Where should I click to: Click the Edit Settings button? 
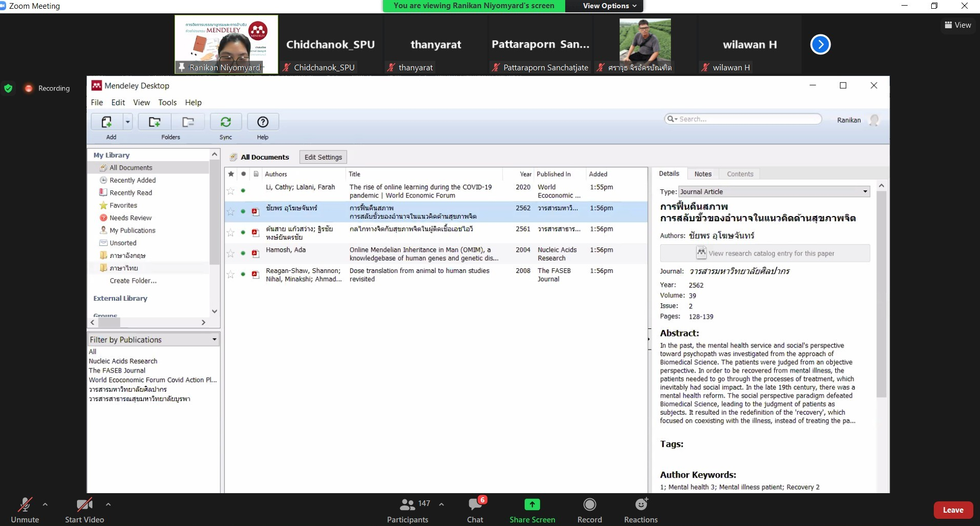pos(323,157)
